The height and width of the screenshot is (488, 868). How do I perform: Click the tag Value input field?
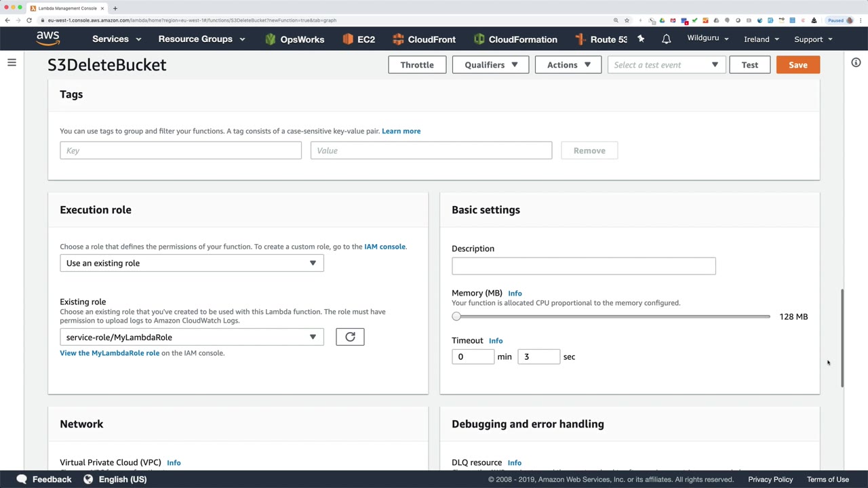[x=431, y=150]
